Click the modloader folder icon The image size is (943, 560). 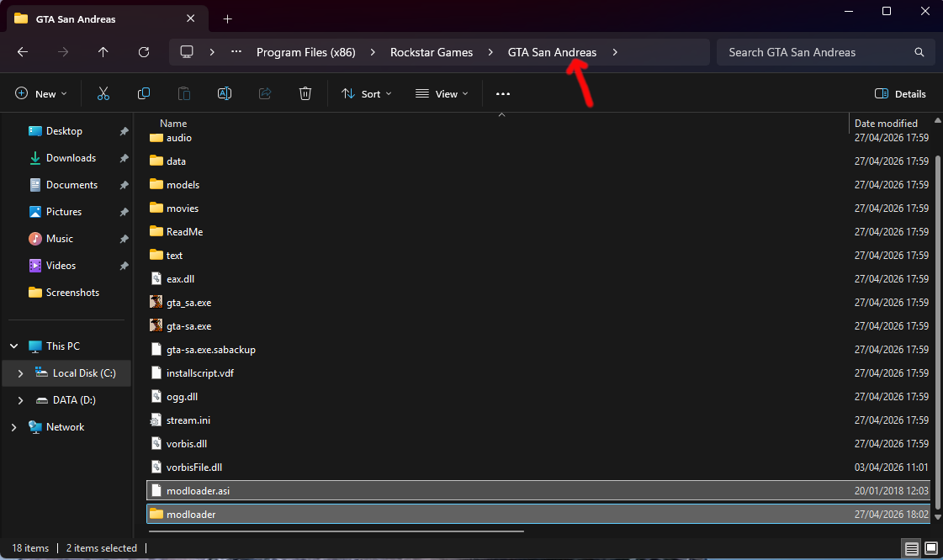[156, 514]
